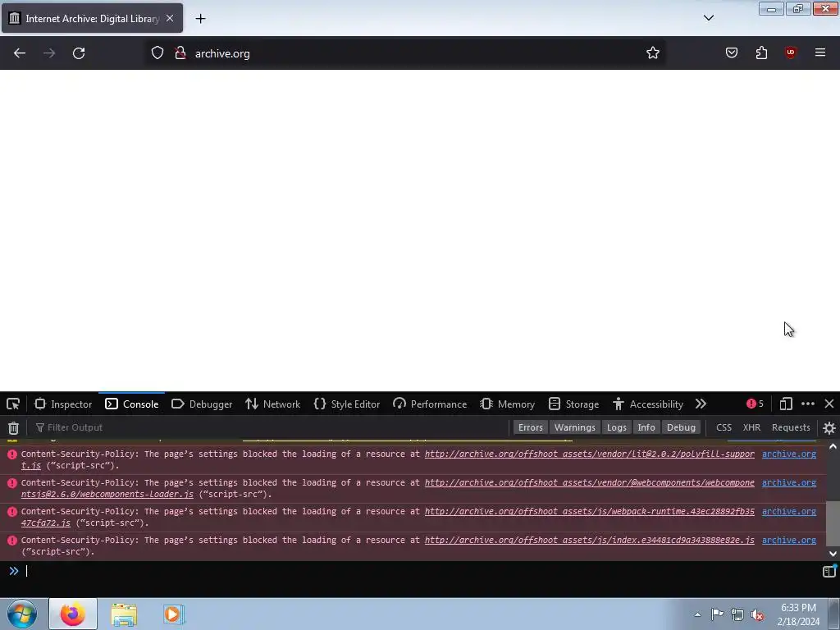This screenshot has width=840, height=630.
Task: Toggle the Logs filter
Action: point(617,427)
